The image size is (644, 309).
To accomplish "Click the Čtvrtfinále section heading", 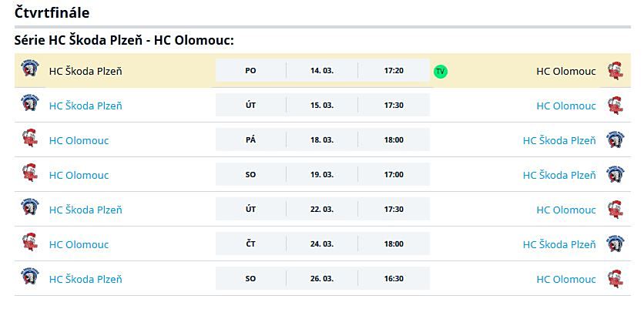I will tap(52, 12).
